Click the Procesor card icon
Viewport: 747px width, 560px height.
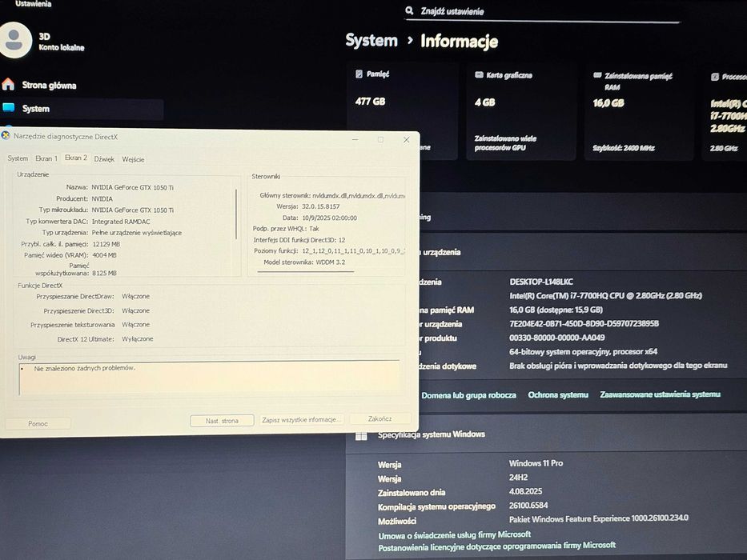715,77
